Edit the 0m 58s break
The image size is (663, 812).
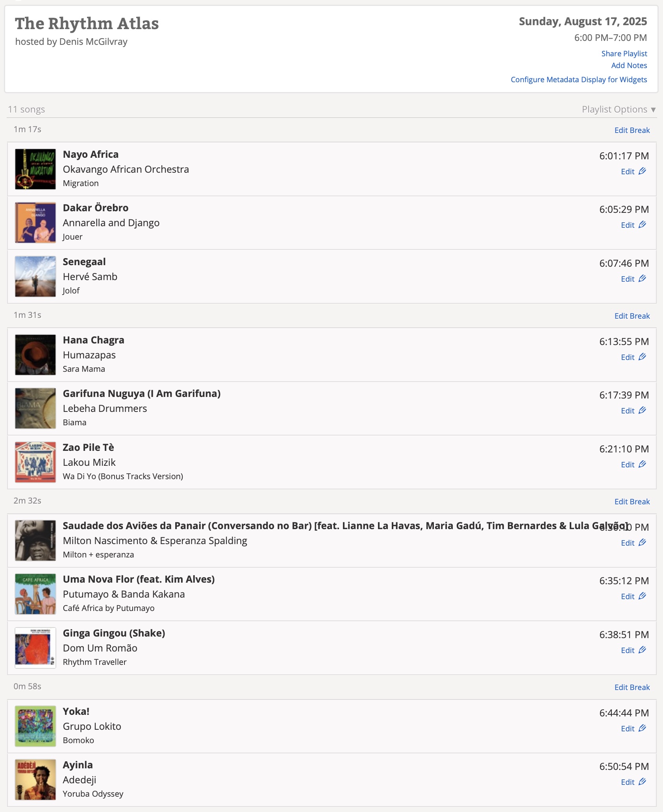pos(632,687)
